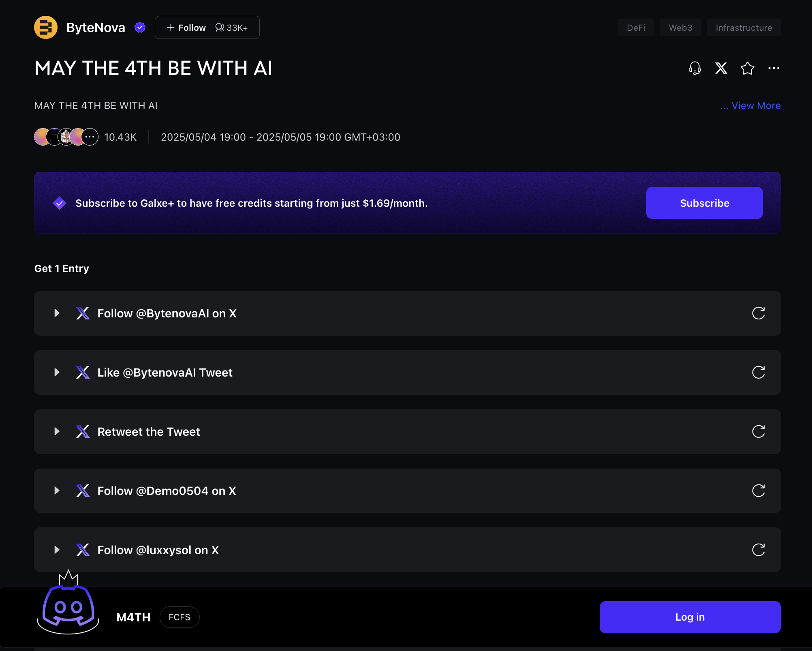Expand the Like @BytenovaAI Tweet task
The height and width of the screenshot is (651, 812).
tap(57, 373)
